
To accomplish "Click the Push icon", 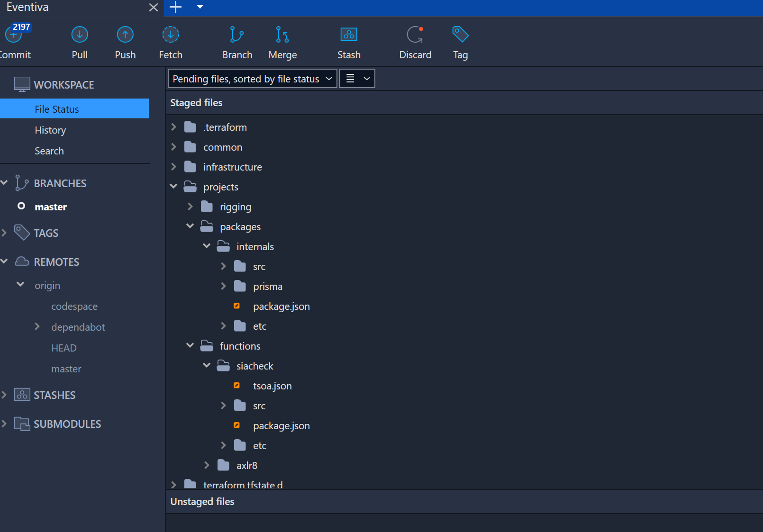I will click(125, 35).
